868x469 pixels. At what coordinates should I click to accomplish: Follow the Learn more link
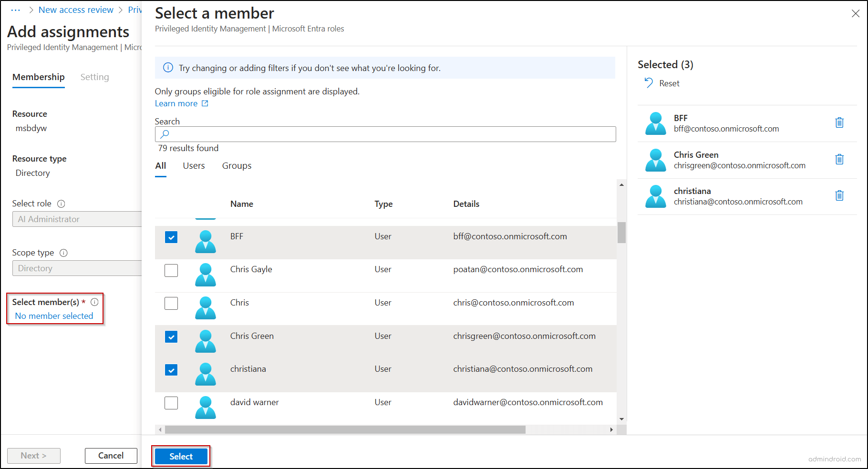pyautogui.click(x=176, y=103)
